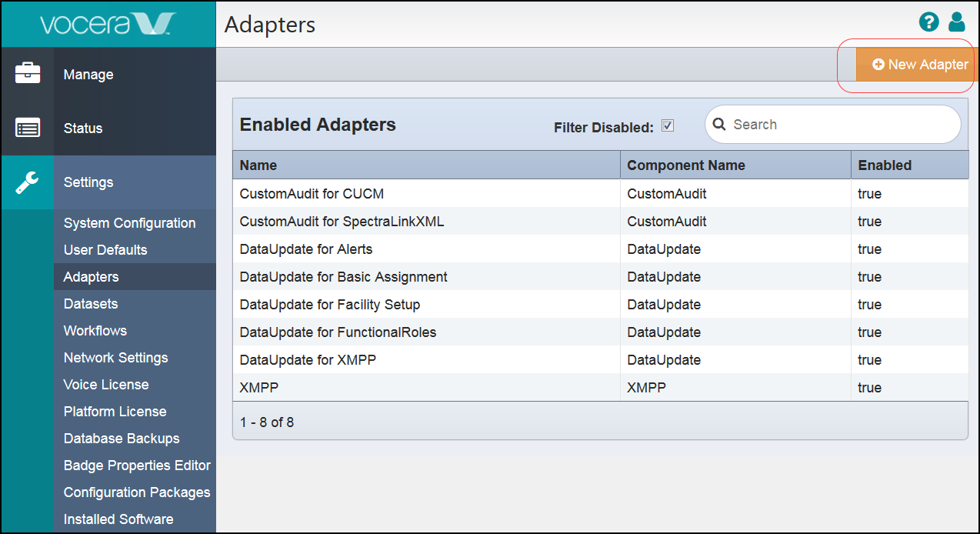
Task: Sort adapters by the Name column header
Action: 258,165
